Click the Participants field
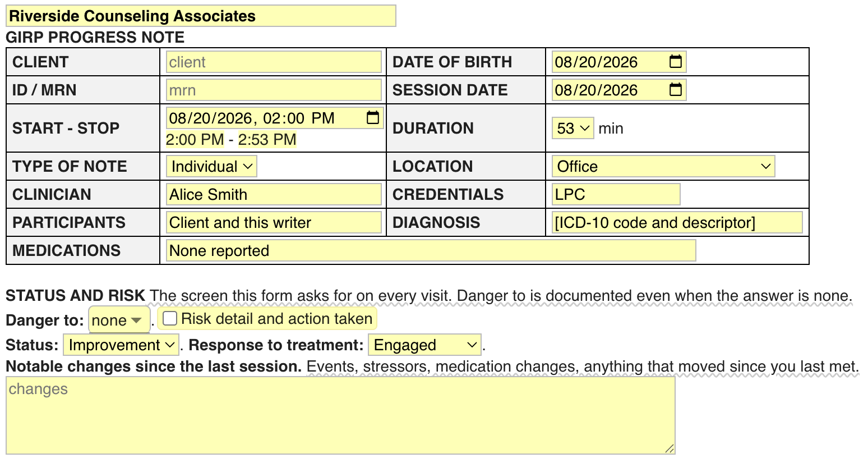The height and width of the screenshot is (467, 868). 274,222
